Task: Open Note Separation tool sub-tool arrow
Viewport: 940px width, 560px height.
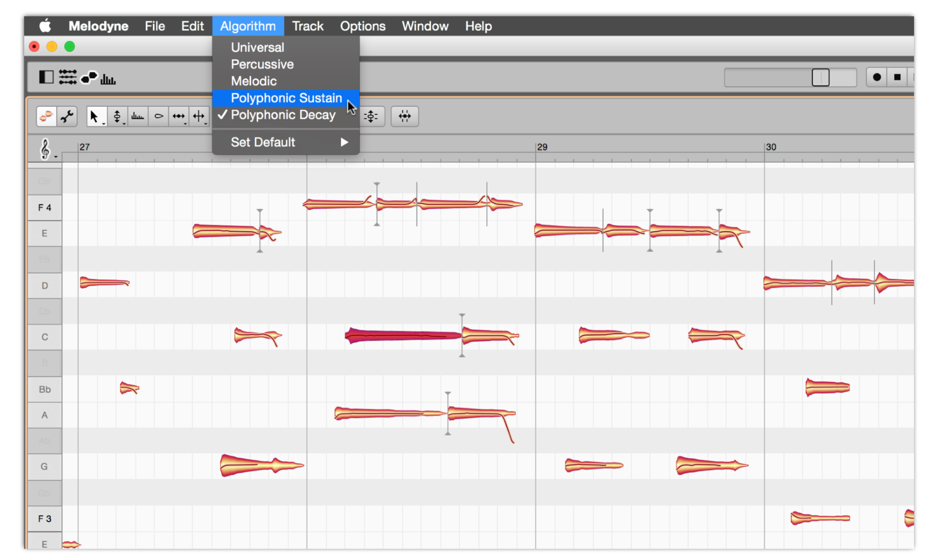Action: point(205,123)
